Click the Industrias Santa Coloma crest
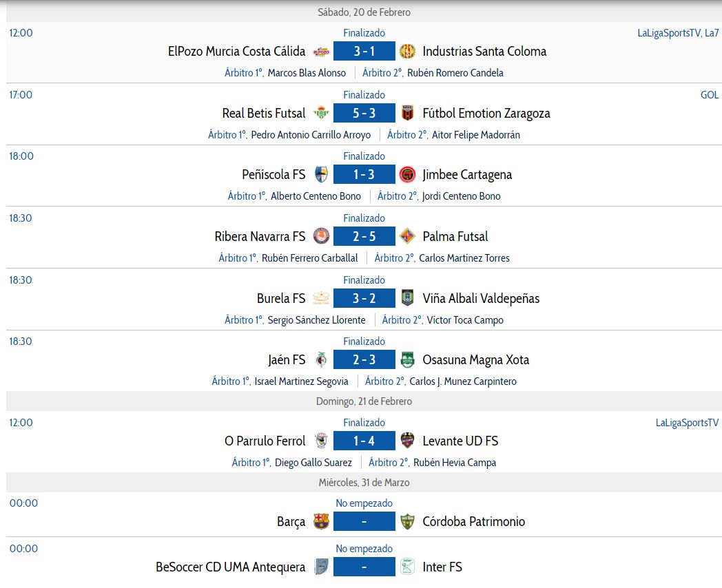 pyautogui.click(x=407, y=52)
